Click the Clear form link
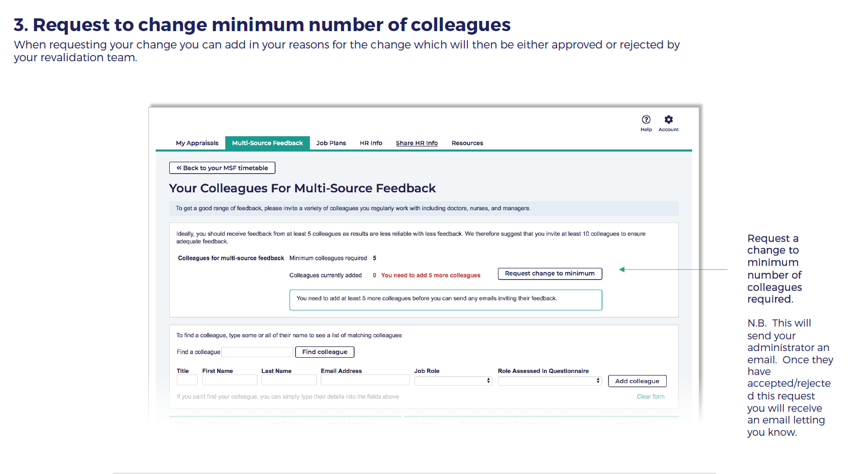The height and width of the screenshot is (474, 868). [650, 397]
